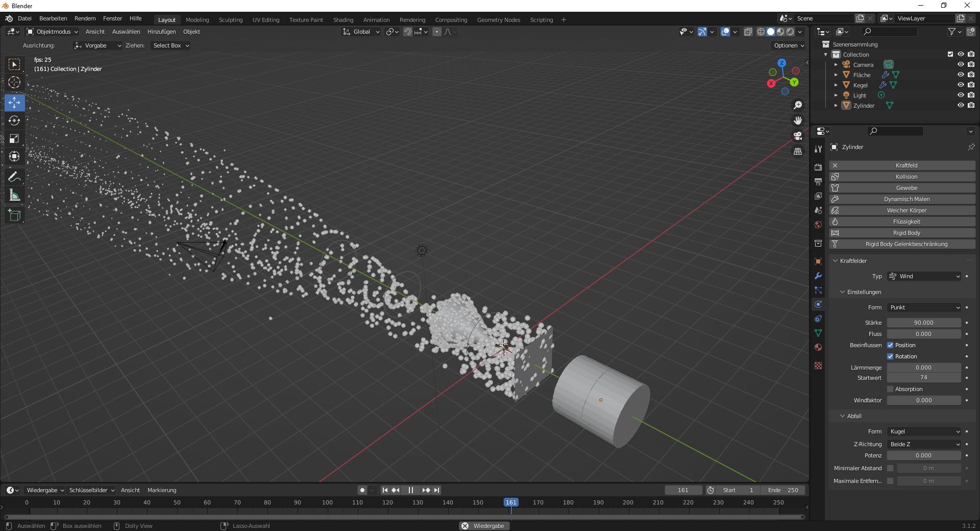The image size is (980, 531).
Task: Select the Add Cube tool
Action: click(14, 215)
